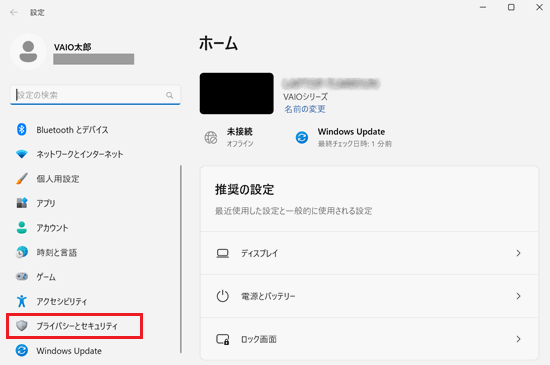Click the black PC thumbnail image
The image size is (550, 365).
236,93
